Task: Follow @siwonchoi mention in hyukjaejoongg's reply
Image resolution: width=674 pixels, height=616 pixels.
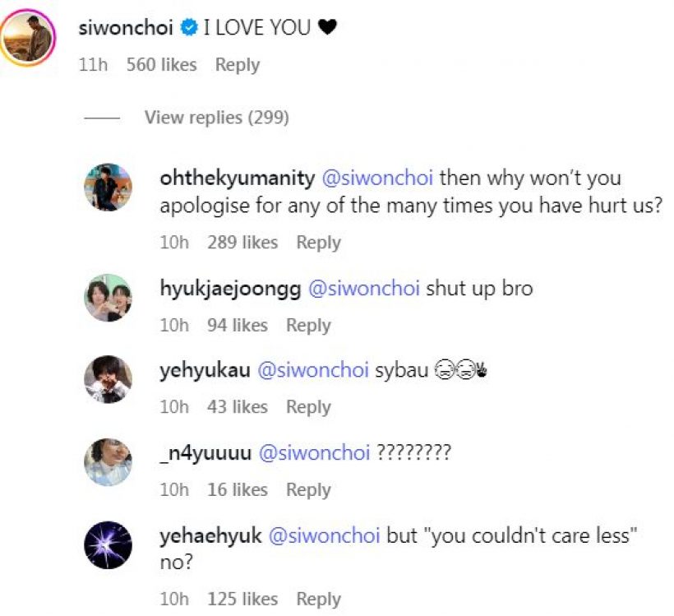Action: point(364,288)
